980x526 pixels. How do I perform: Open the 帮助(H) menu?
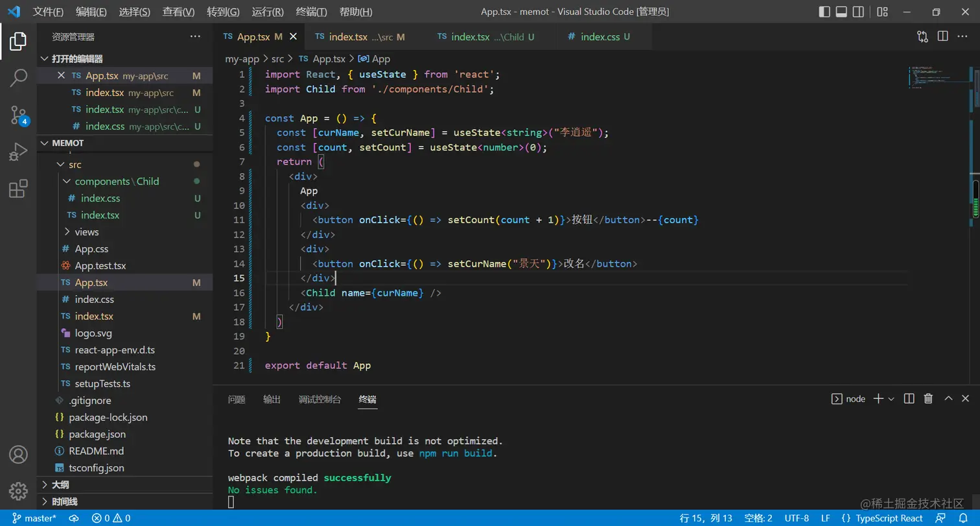coord(356,12)
